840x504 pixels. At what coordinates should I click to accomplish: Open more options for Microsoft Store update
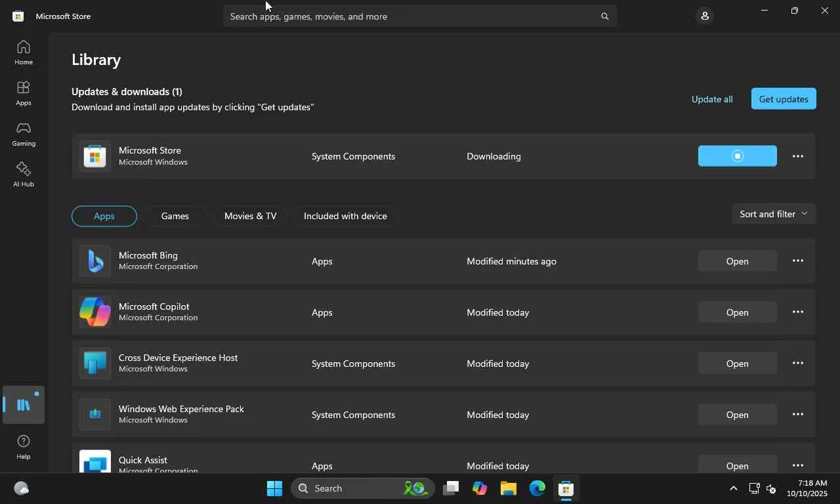click(798, 156)
